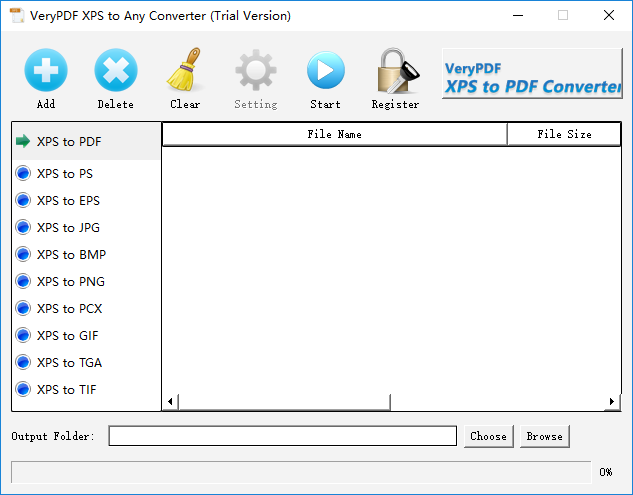Click the file list's right scroll arrow
Viewport: 633px width, 495px height.
(612, 402)
